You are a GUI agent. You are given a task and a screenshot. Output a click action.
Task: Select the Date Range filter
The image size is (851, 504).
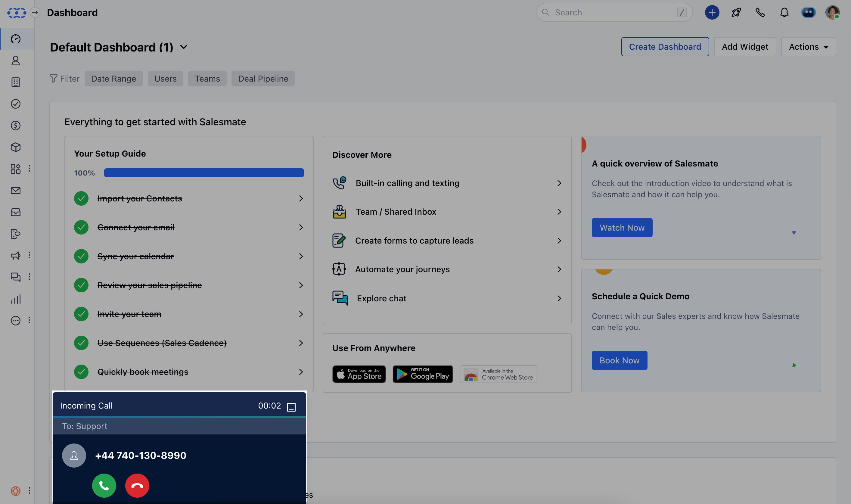tap(113, 79)
